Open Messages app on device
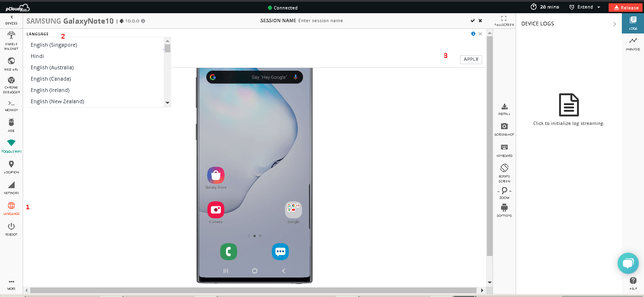The height and width of the screenshot is (297, 644). 280,251
